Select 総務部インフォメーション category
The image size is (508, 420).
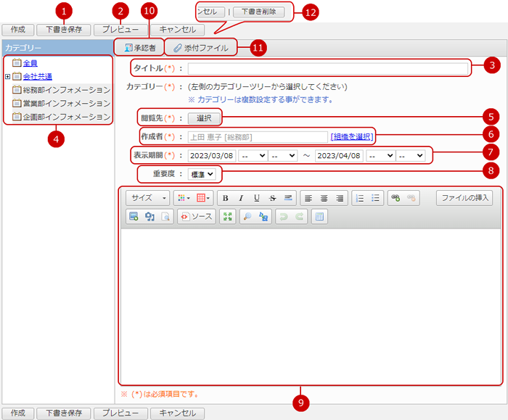[x=66, y=90]
